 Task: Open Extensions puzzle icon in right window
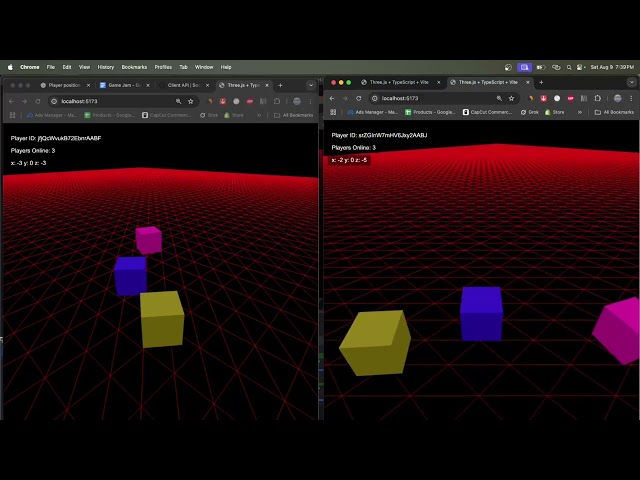click(x=598, y=98)
